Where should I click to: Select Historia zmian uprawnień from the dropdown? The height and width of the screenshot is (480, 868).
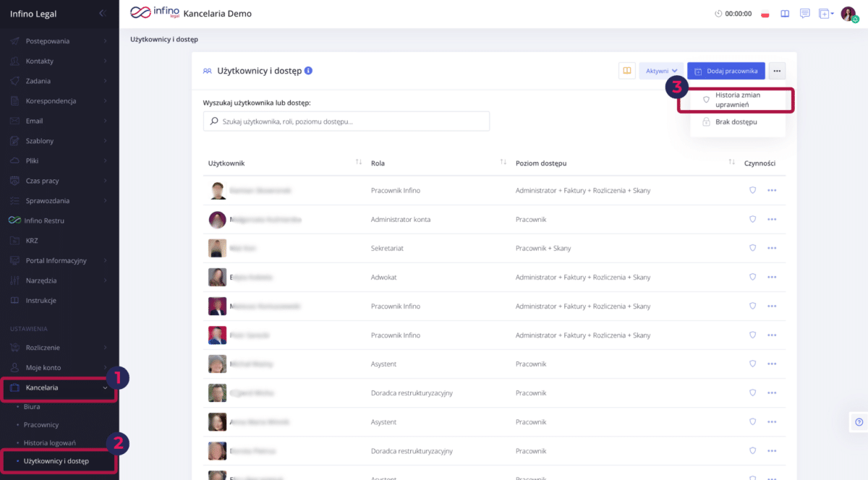coord(736,100)
